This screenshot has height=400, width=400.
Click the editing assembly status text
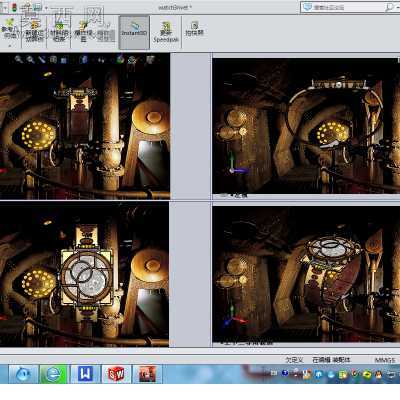coord(331,360)
